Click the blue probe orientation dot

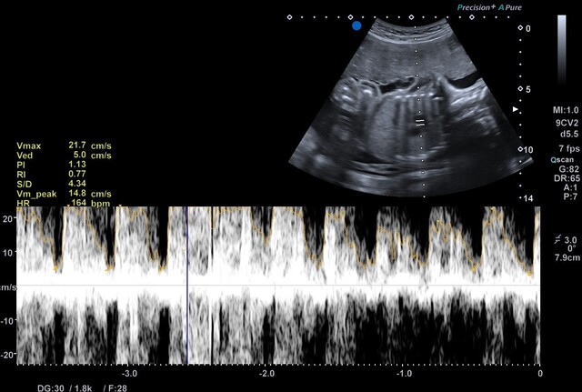[356, 26]
